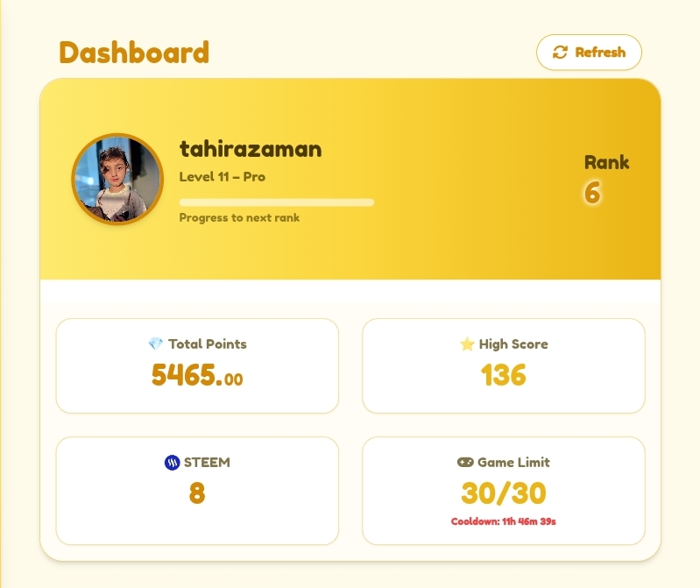Click the red Cooldown timer text

[x=504, y=521]
